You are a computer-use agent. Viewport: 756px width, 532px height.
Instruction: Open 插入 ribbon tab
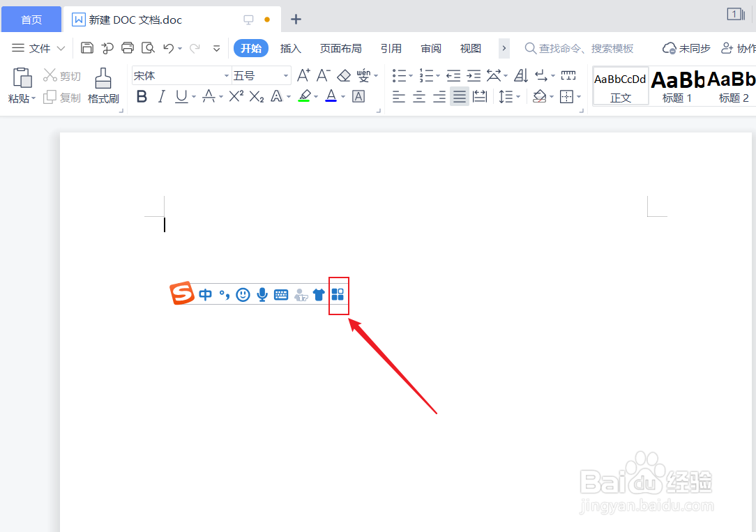click(x=290, y=48)
